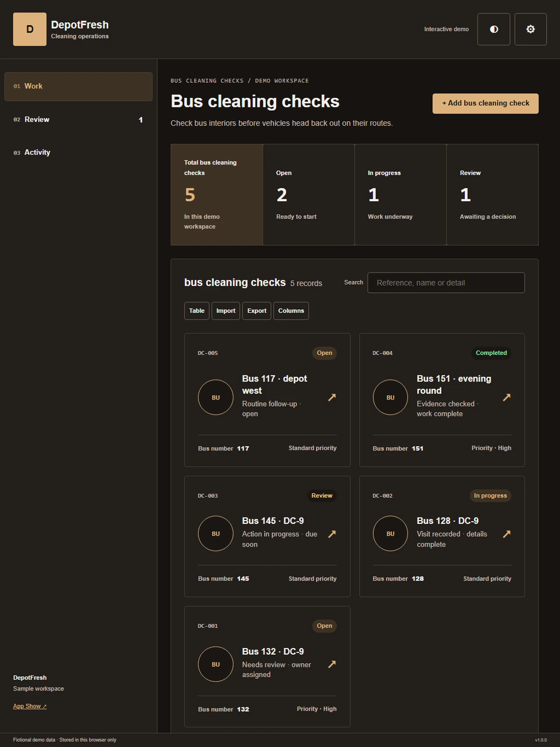Image resolution: width=560 pixels, height=747 pixels.
Task: Open the Columns chooser
Action: tap(291, 311)
